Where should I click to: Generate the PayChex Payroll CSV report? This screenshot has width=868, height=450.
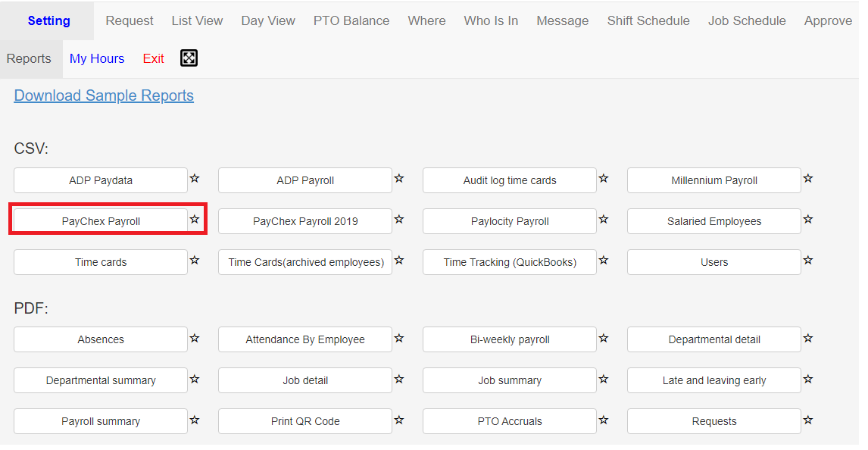tap(101, 221)
